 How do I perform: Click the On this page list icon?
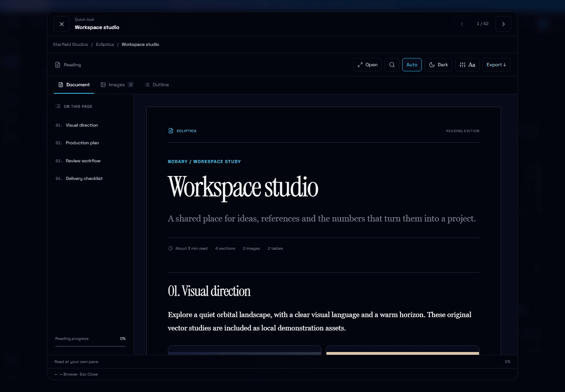[x=58, y=106]
